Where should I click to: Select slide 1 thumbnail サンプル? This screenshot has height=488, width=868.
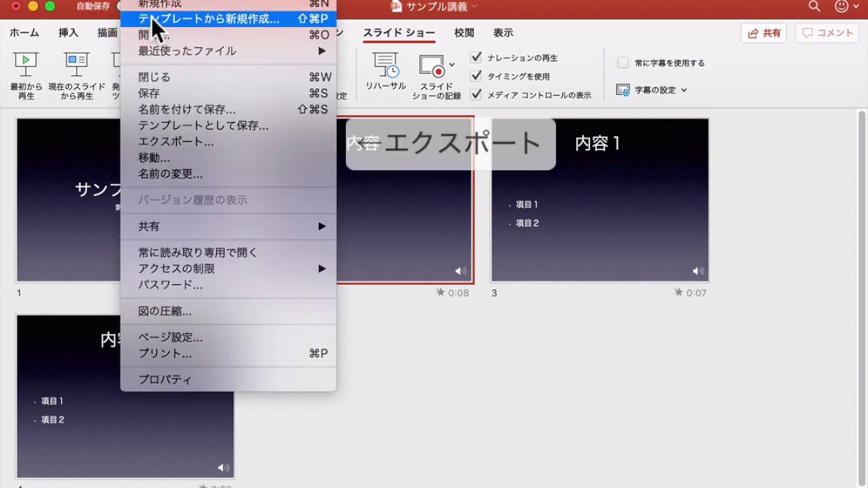(68, 201)
